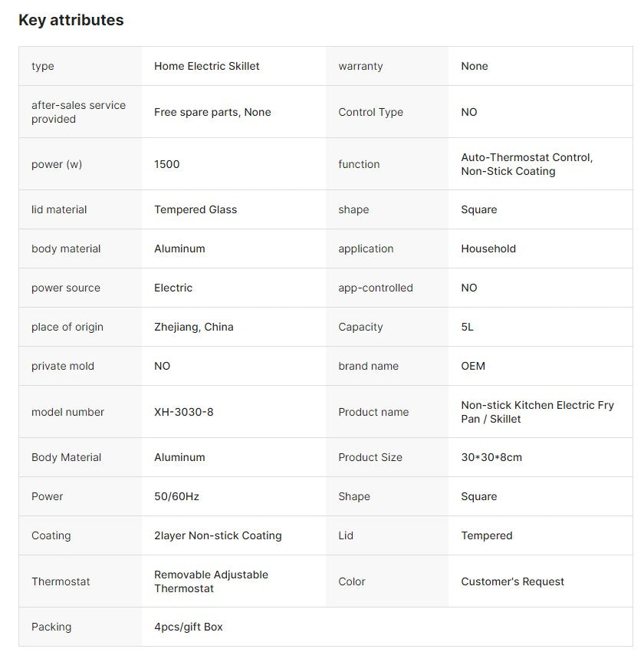This screenshot has height=662, width=644.
Task: Click the Key attributes heading
Action: (71, 20)
